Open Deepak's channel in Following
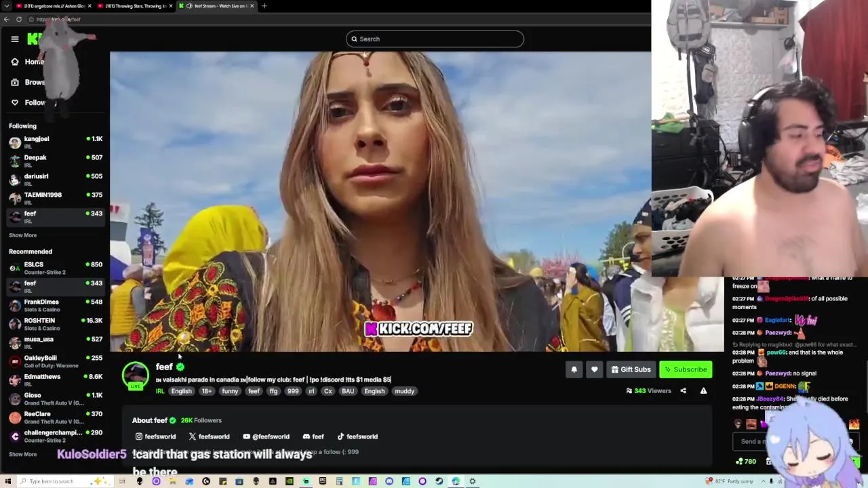 (56, 161)
